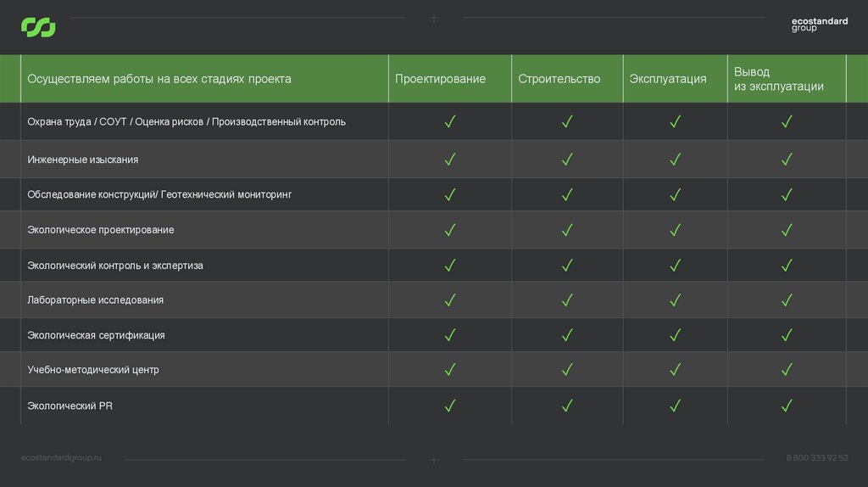Click Вывод из эксплуатации checkmark for Экологический PR
This screenshot has width=868, height=487.
(787, 406)
